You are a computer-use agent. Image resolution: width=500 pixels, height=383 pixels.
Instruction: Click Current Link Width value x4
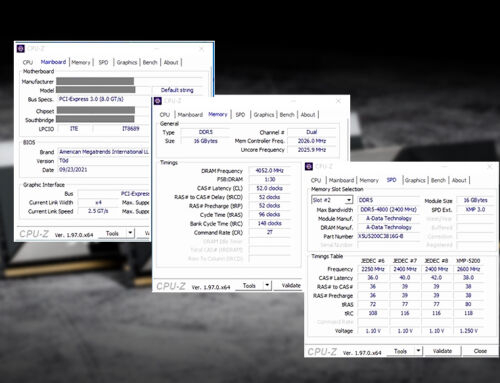click(x=98, y=203)
